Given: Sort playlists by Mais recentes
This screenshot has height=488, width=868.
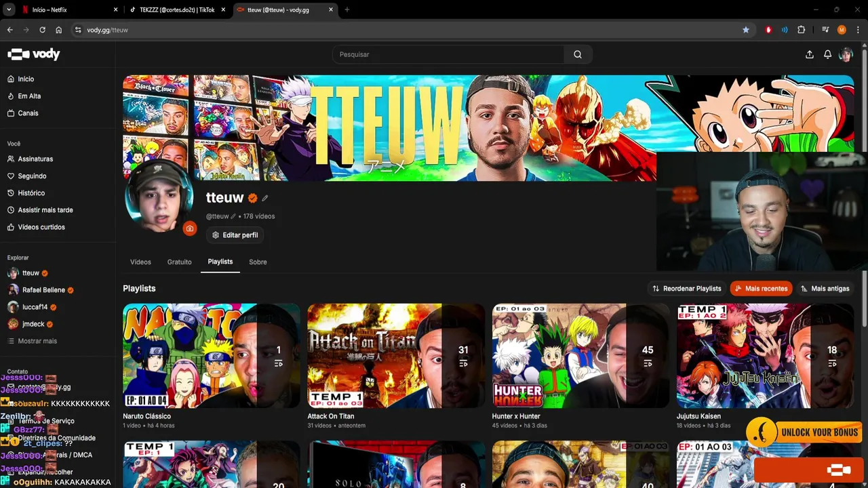Looking at the screenshot, I should (x=761, y=289).
